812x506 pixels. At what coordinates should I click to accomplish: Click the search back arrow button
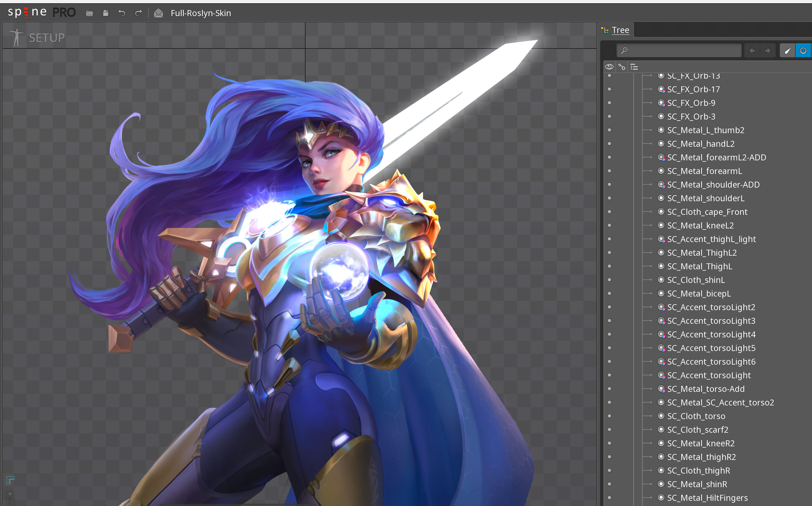(x=752, y=51)
